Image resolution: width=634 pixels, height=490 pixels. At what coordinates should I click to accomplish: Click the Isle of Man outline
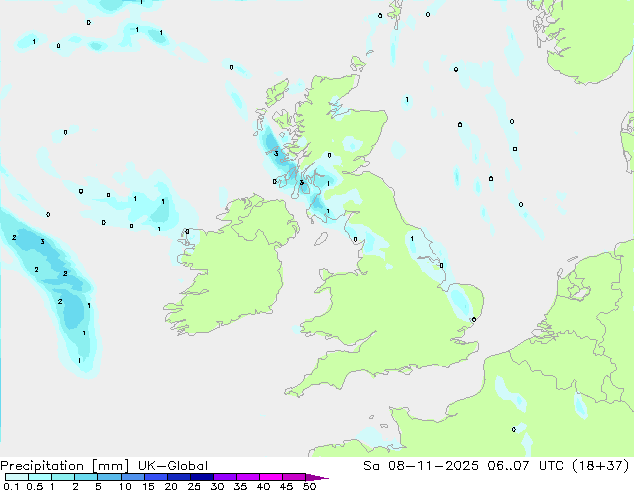pos(321,239)
